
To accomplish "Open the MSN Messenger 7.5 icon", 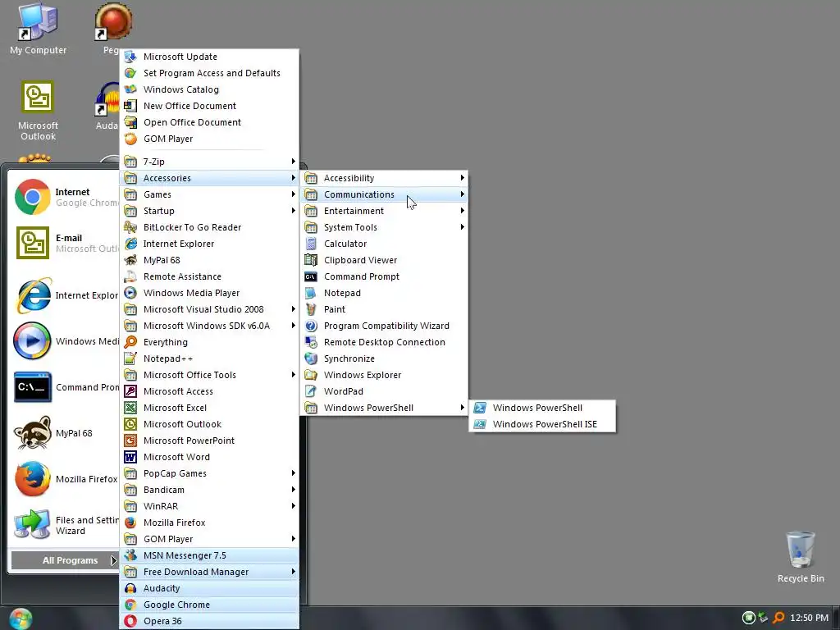I will click(130, 555).
